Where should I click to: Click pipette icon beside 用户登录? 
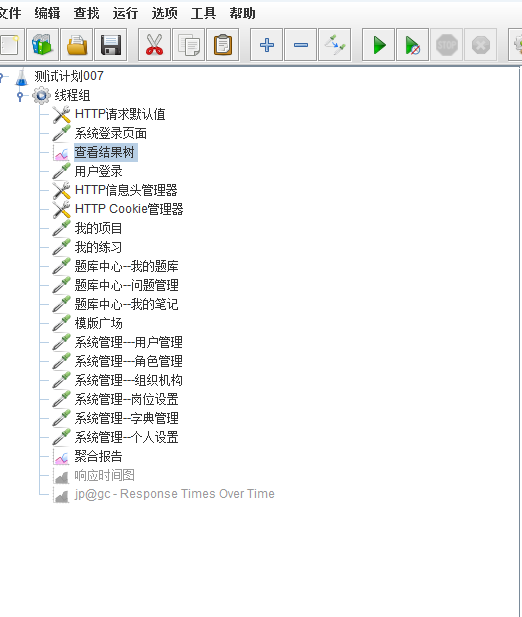(62, 172)
